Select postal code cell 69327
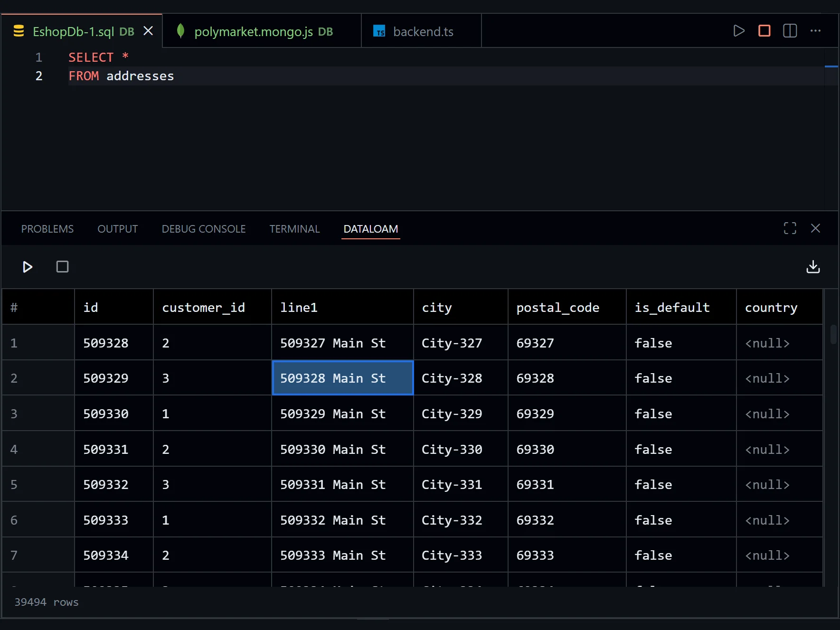The image size is (840, 630). 567,343
